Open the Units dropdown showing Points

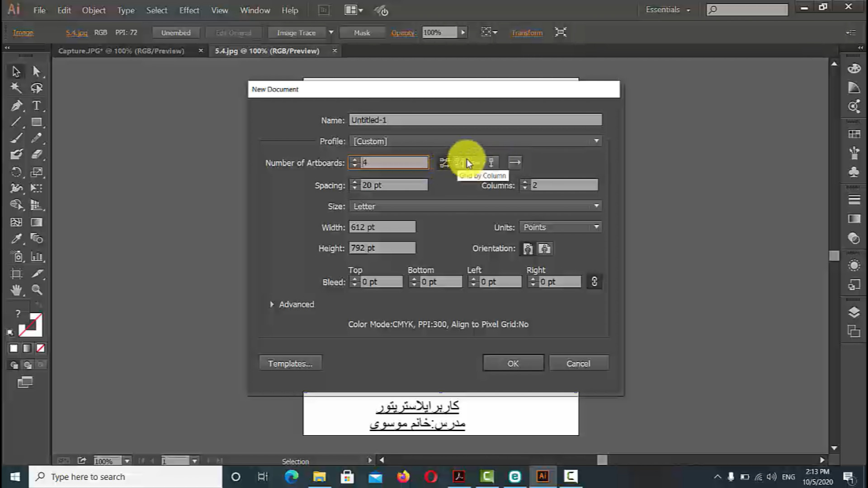click(561, 227)
